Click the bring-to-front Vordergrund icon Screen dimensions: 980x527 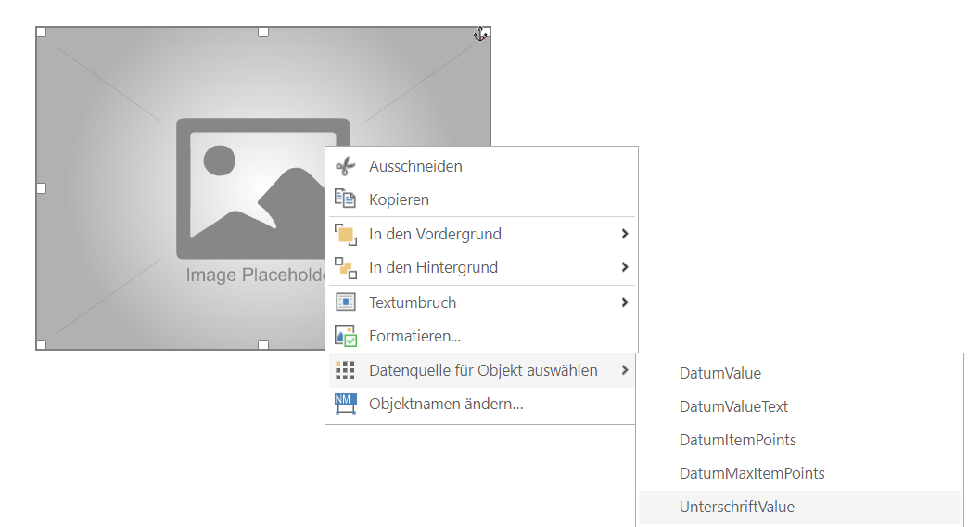pyautogui.click(x=345, y=234)
